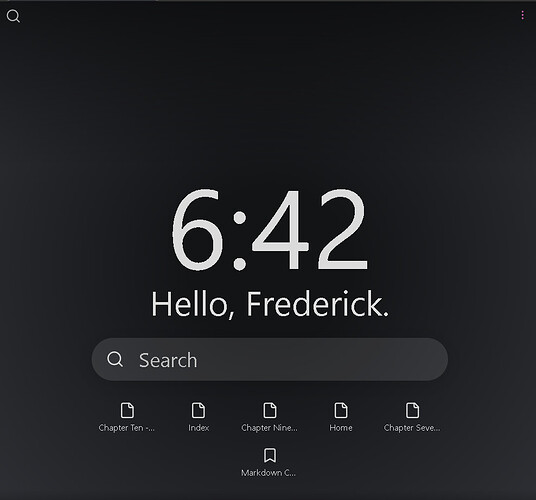
Task: Click the 'Home' file label
Action: click(x=341, y=428)
